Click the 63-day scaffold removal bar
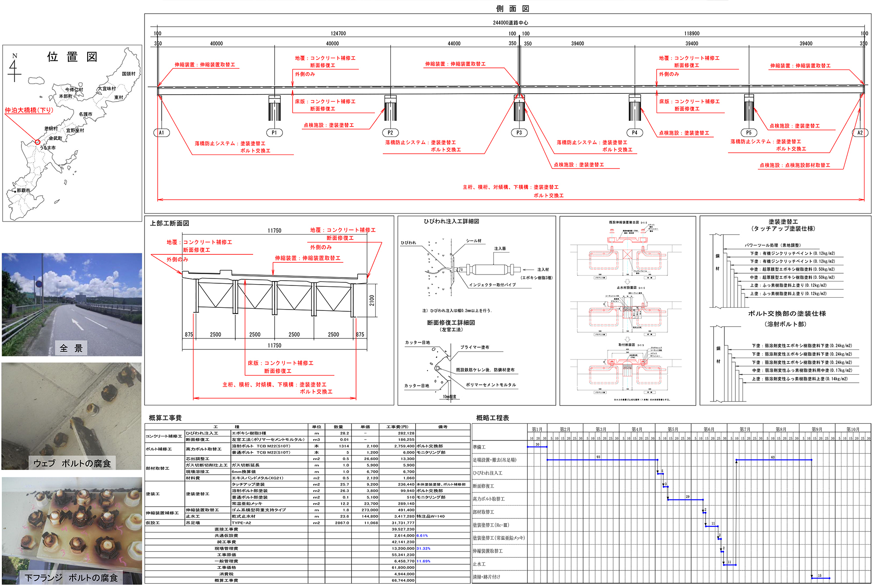 774,460
